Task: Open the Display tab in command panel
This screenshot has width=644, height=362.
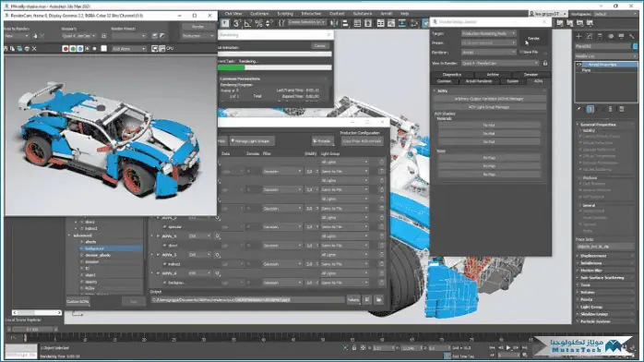Action: tap(621, 37)
